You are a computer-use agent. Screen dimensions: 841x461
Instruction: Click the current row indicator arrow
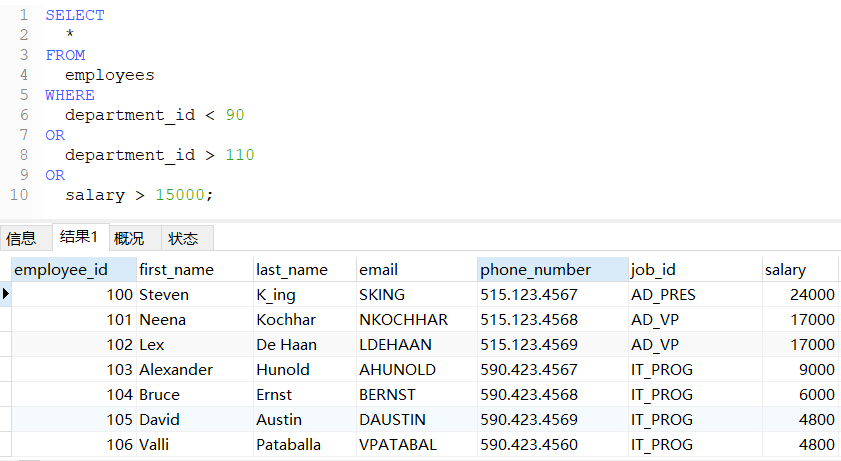6,294
